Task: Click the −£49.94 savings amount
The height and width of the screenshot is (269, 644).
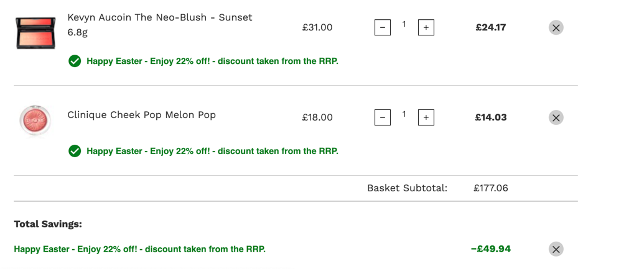Action: pos(491,249)
